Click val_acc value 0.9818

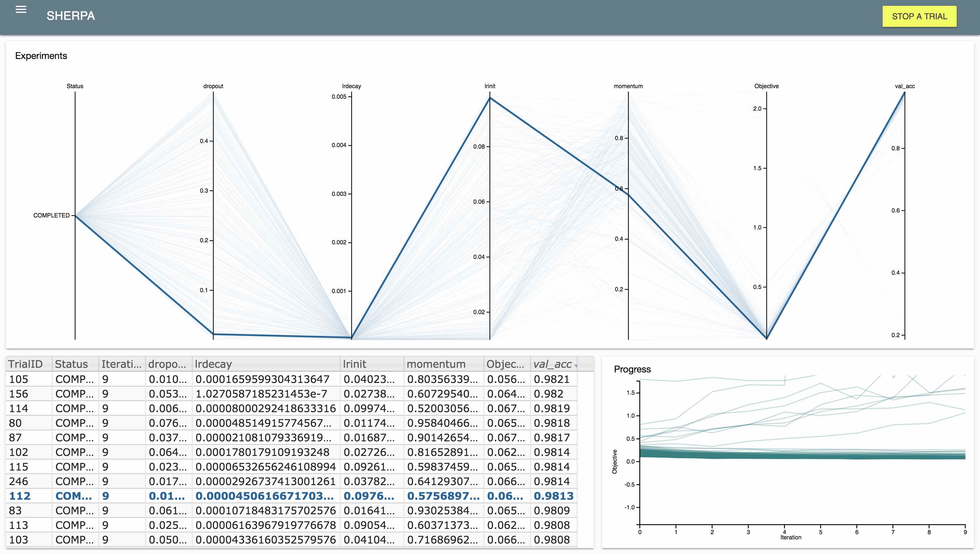tap(552, 423)
